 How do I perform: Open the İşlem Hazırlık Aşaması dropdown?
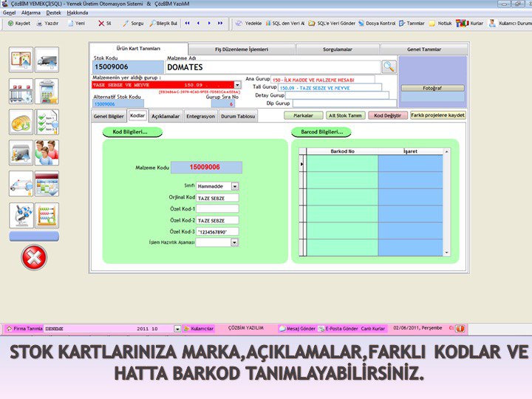click(x=234, y=242)
